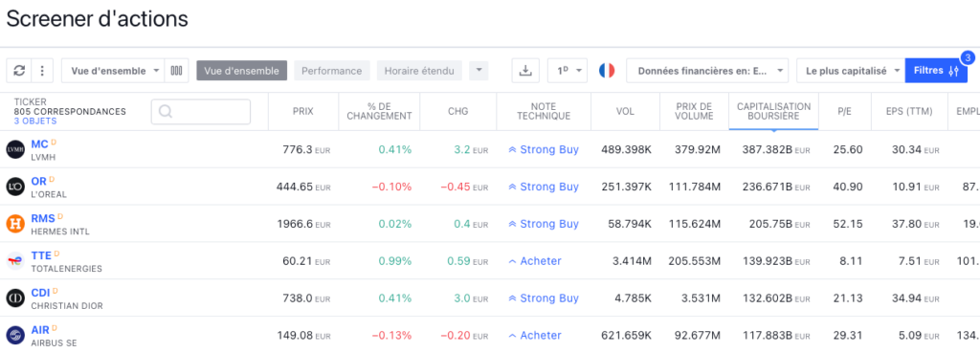Click the TotalEnergies logo

click(x=15, y=261)
